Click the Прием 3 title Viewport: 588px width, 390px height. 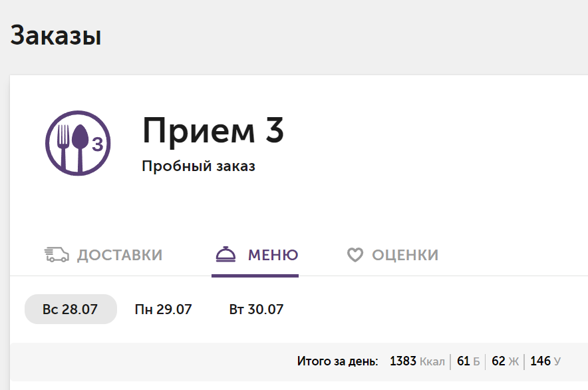213,130
